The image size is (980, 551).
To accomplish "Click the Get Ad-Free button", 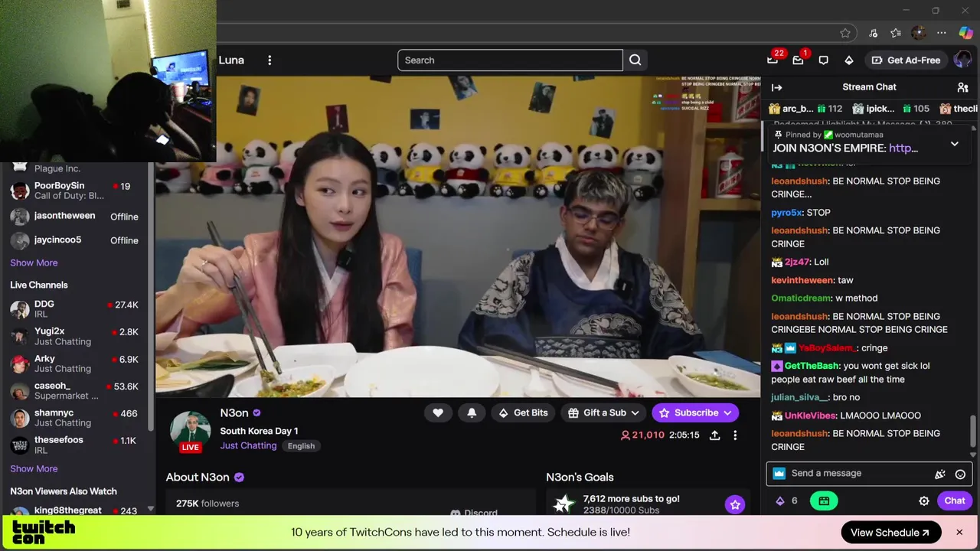I will click(905, 60).
